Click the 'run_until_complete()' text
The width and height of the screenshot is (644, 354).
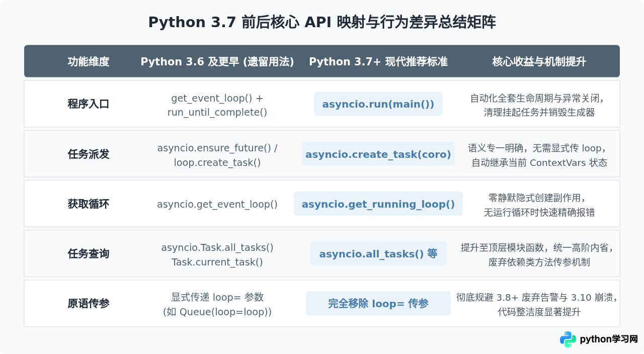pyautogui.click(x=217, y=112)
